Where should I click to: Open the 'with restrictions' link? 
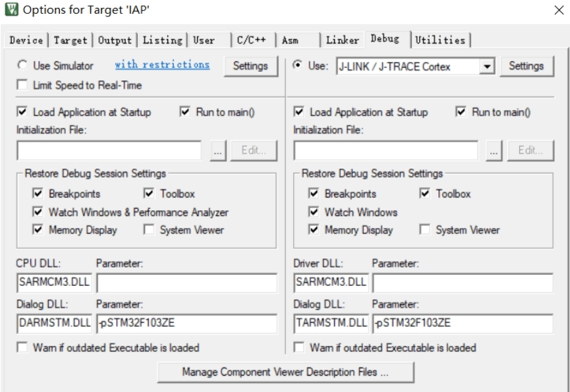point(162,65)
